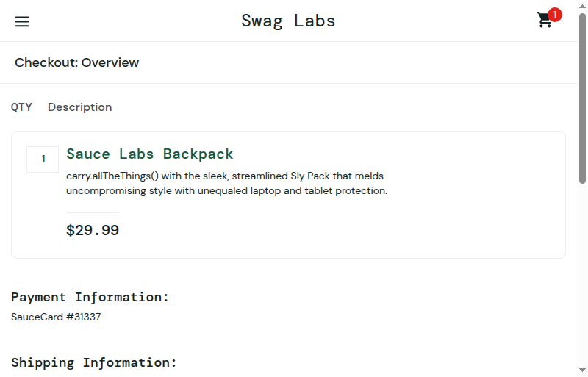588x377 pixels.
Task: Click the Description column label
Action: (80, 107)
